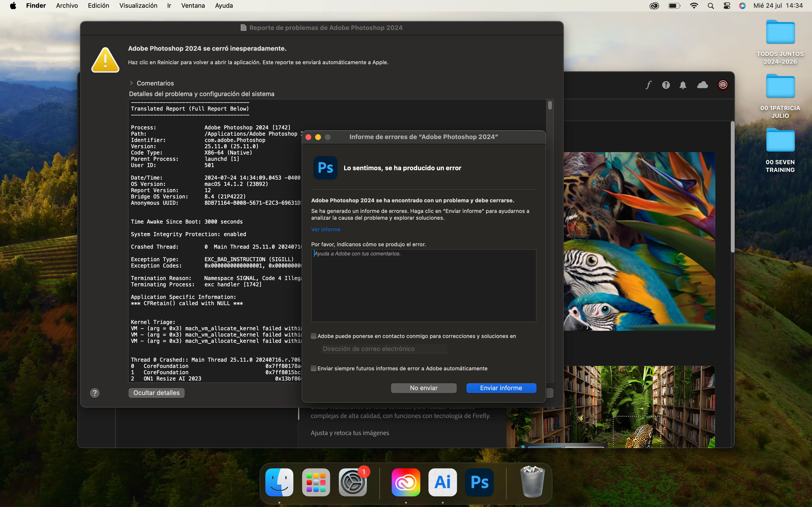Open Control Center in menu bar
The height and width of the screenshot is (507, 812).
pos(727,6)
